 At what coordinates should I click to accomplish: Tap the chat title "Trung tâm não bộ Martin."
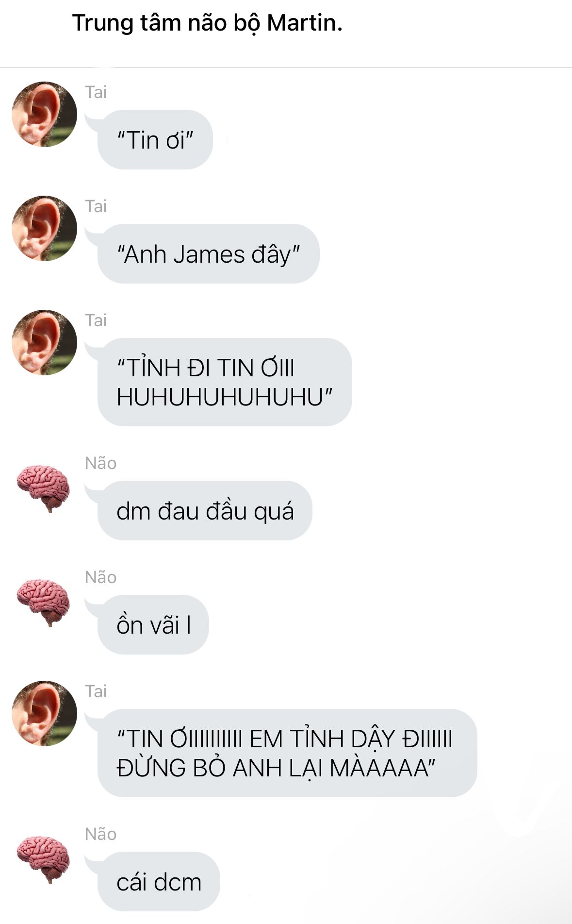pyautogui.click(x=207, y=23)
